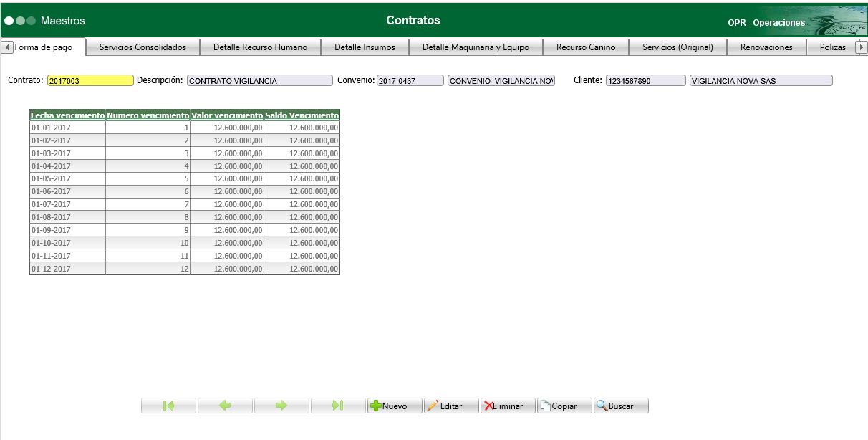The height and width of the screenshot is (440, 868).
Task: Click the CONVENIO VIGILANCIA NOV field
Action: coord(501,80)
